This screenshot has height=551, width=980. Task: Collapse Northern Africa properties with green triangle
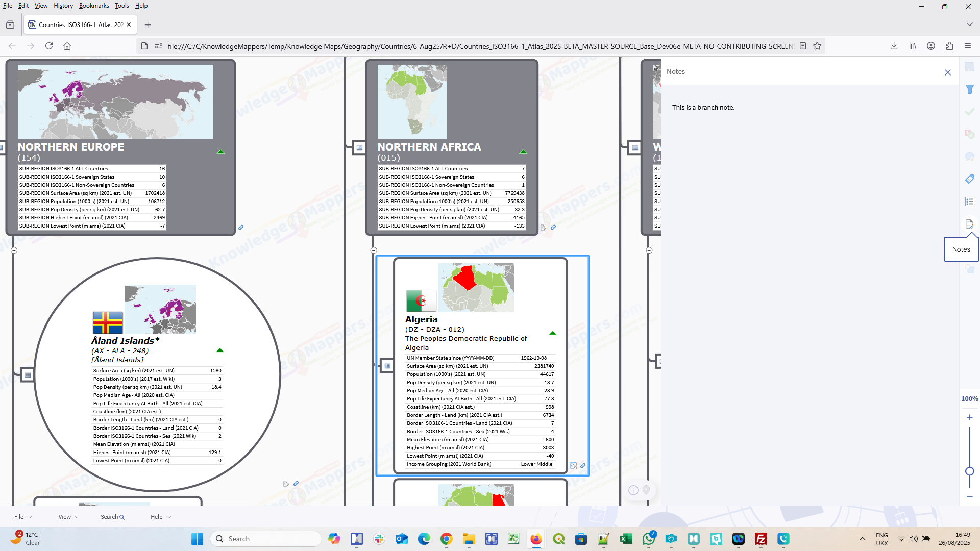click(523, 152)
